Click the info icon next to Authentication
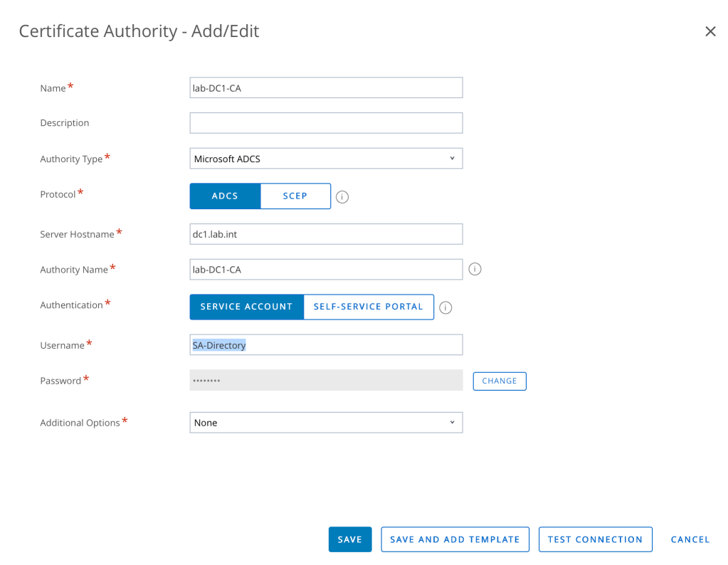This screenshot has width=728, height=565. [445, 307]
